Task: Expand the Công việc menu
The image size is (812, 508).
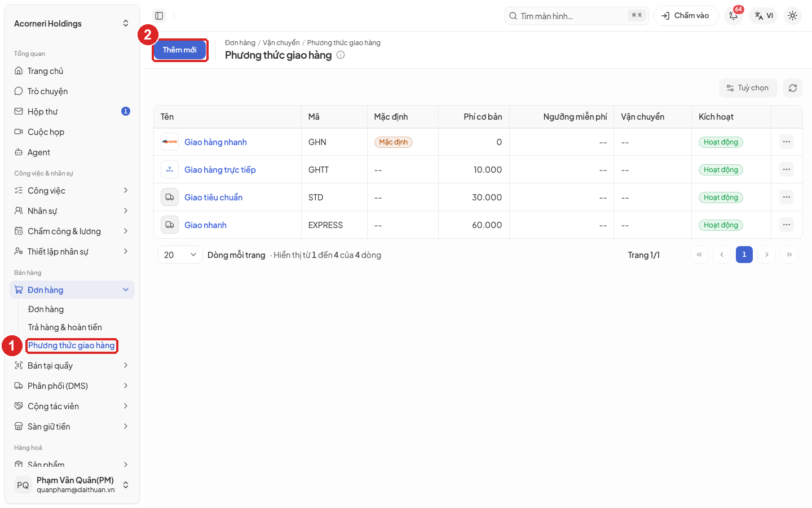Action: (x=72, y=191)
